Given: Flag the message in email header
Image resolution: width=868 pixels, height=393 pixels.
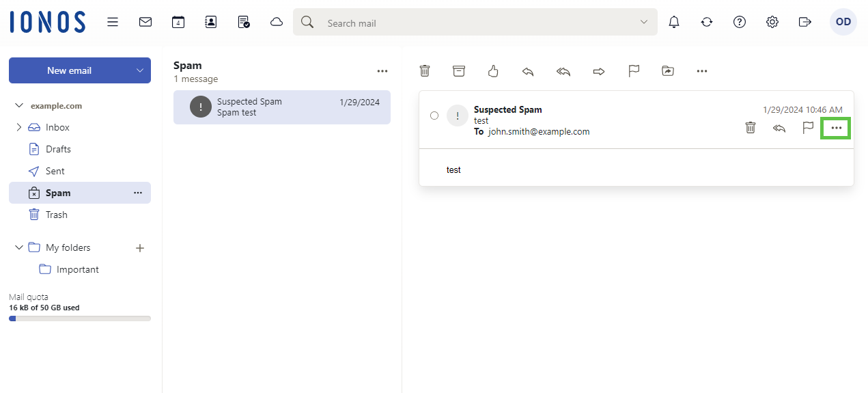Looking at the screenshot, I should (808, 127).
